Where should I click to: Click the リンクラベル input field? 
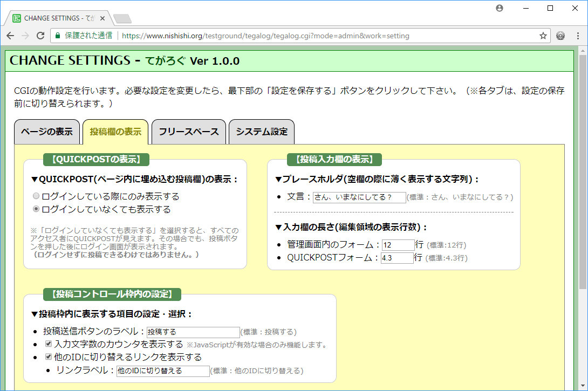(x=163, y=371)
